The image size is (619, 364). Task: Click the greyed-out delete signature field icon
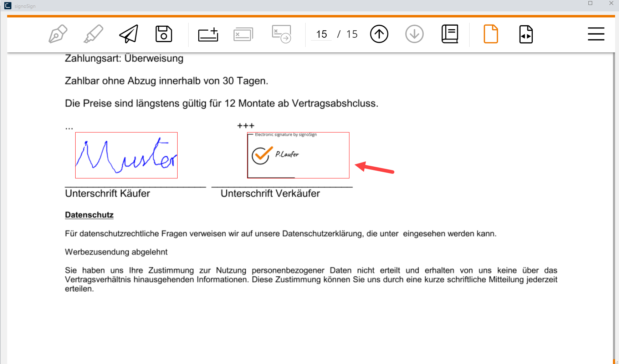point(243,35)
